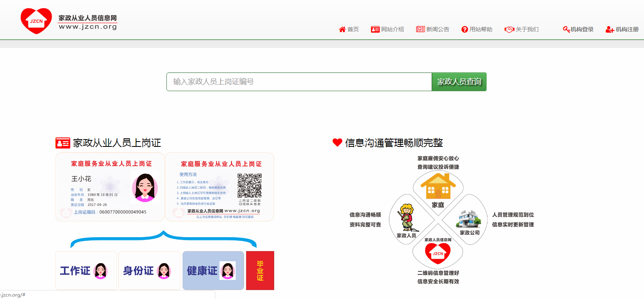The width and height of the screenshot is (644, 299).
Task: Click the text 查询建议投诉便捷
Action: (438, 167)
